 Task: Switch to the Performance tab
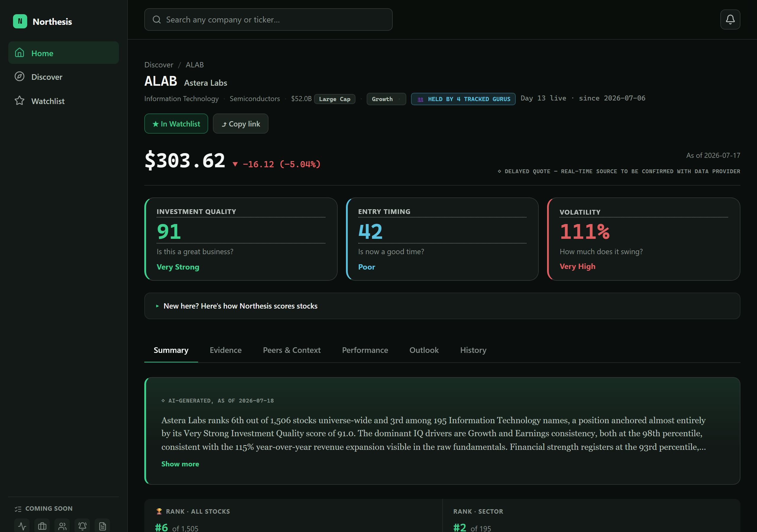tap(365, 351)
